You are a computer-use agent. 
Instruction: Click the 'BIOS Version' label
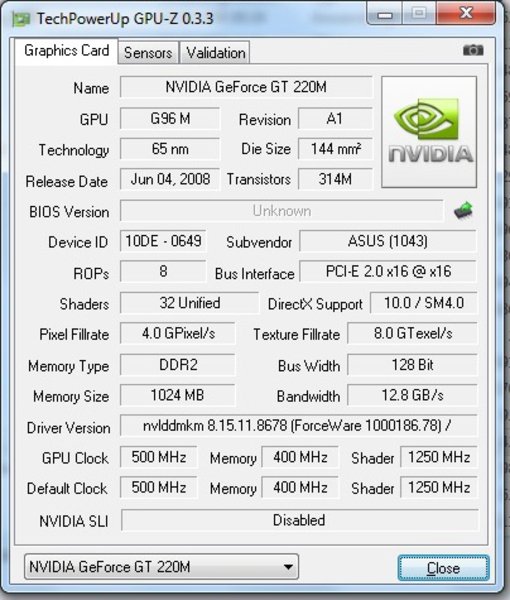coord(69,212)
